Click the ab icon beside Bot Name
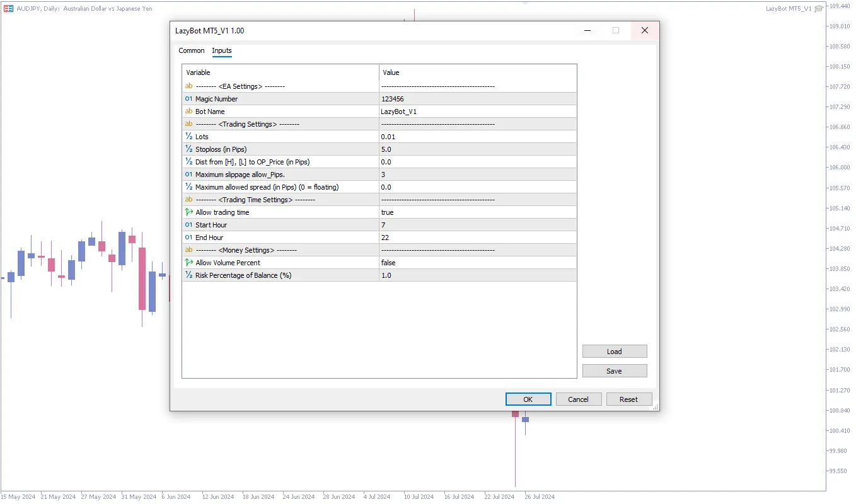This screenshot has width=856, height=504. (x=188, y=112)
